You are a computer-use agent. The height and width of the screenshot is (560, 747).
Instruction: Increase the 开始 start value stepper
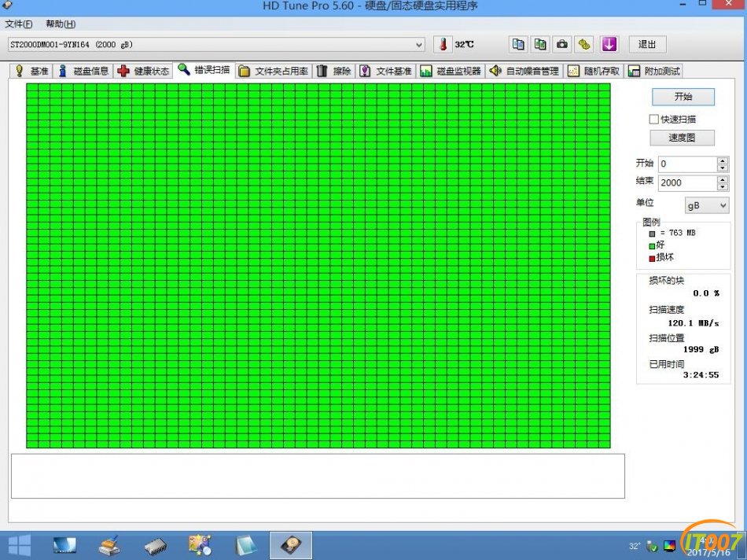723,160
